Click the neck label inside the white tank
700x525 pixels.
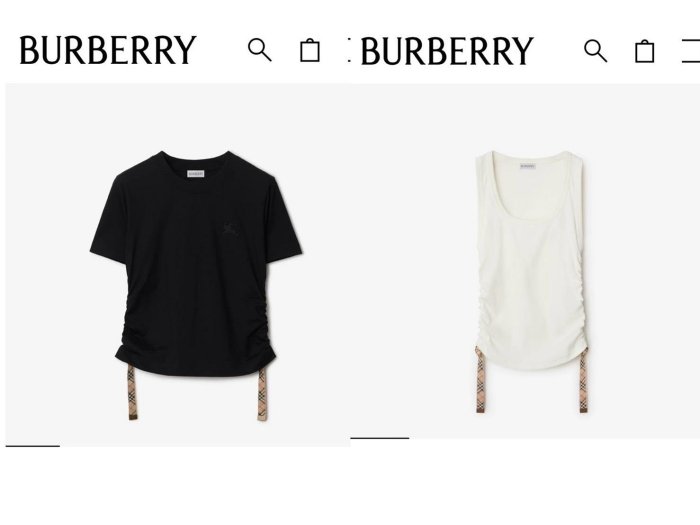(x=528, y=167)
